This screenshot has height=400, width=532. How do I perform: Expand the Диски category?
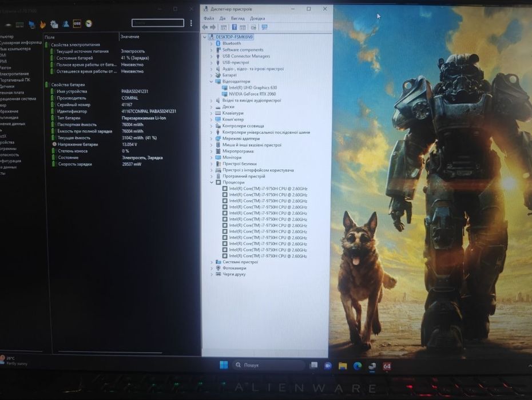click(x=212, y=107)
